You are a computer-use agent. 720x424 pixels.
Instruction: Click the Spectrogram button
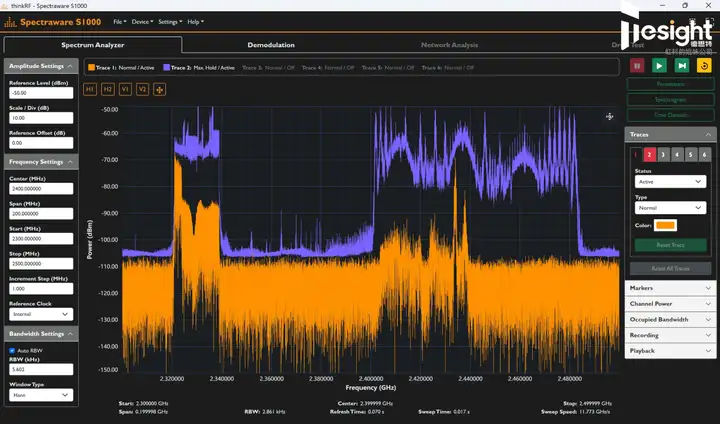(671, 100)
